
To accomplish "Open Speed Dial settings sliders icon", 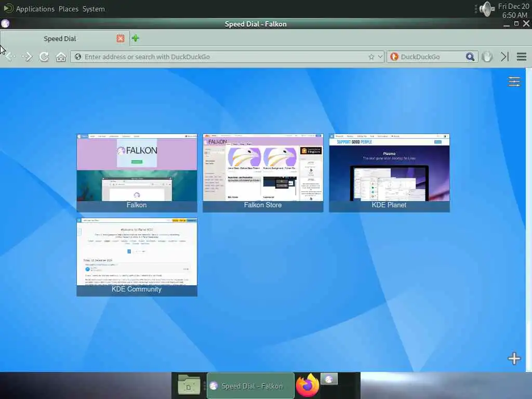I will click(x=514, y=82).
